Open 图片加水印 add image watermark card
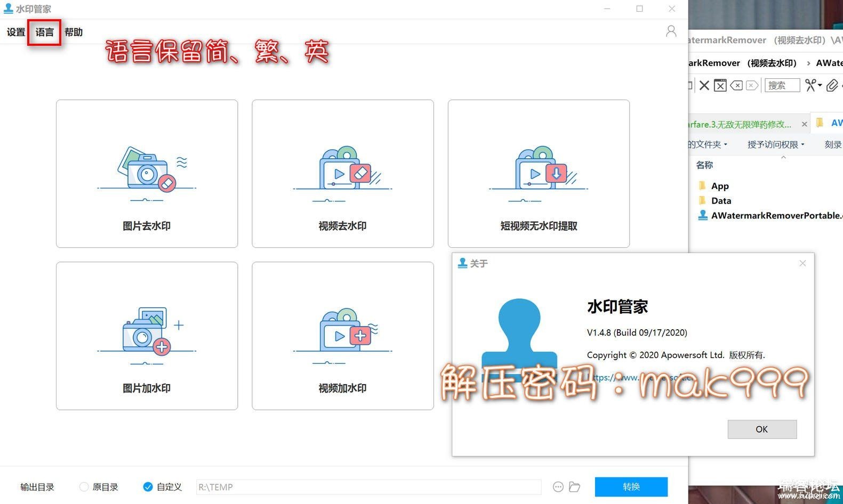843x504 pixels. point(147,336)
